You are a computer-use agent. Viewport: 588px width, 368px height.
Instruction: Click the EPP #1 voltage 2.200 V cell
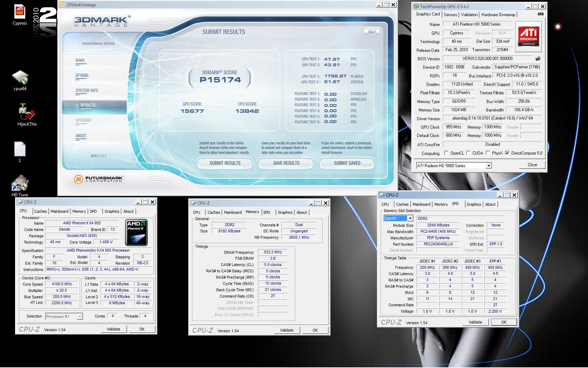(495, 311)
